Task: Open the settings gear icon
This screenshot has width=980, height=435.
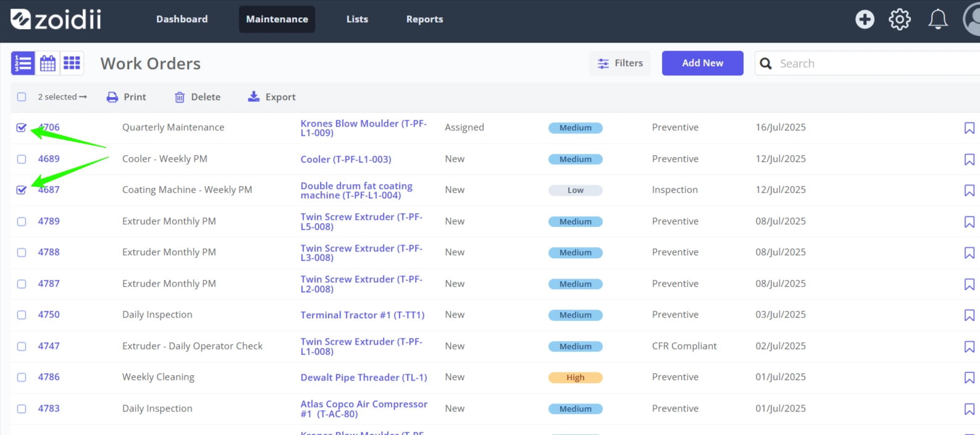Action: (900, 19)
